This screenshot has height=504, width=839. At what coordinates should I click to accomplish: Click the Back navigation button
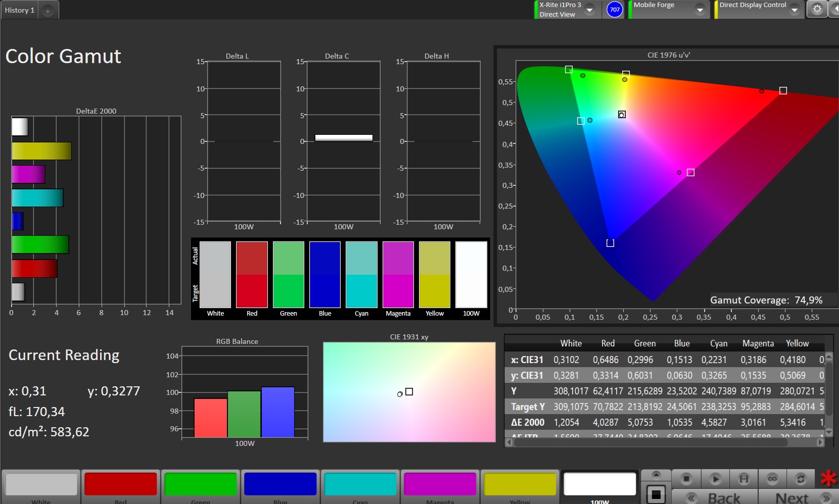715,497
